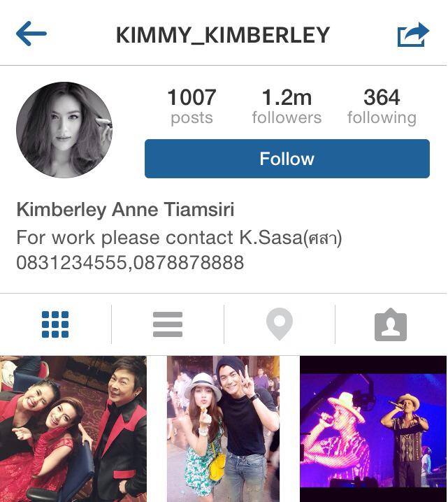Switch to list view icon

pyautogui.click(x=168, y=324)
